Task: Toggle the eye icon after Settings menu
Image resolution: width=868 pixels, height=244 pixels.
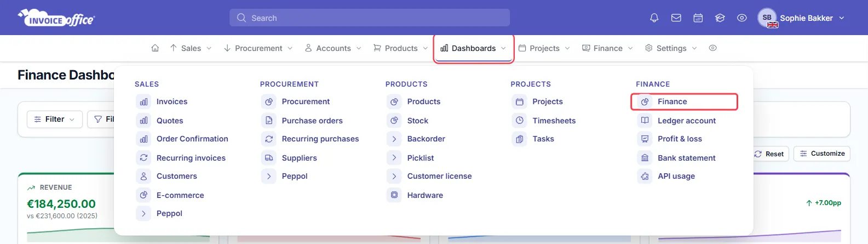Action: (x=712, y=48)
